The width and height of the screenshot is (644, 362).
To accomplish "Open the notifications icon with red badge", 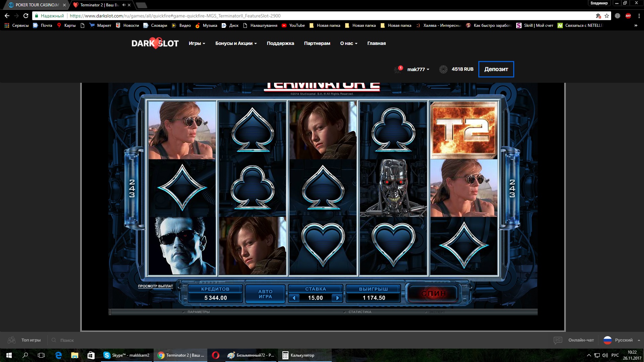I will click(x=398, y=69).
